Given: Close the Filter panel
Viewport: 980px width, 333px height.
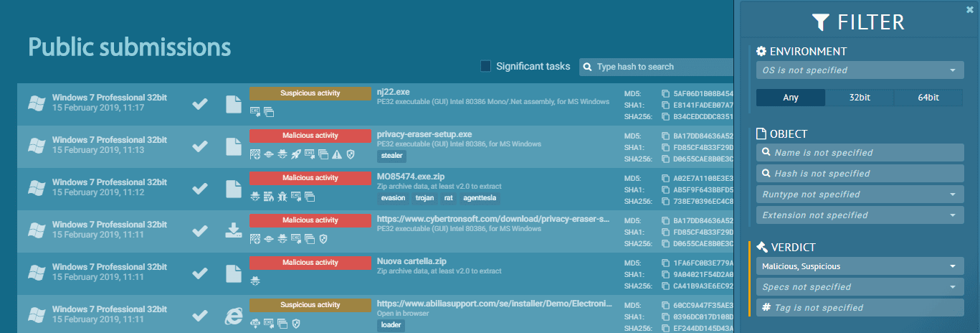Looking at the screenshot, I should point(970,9).
